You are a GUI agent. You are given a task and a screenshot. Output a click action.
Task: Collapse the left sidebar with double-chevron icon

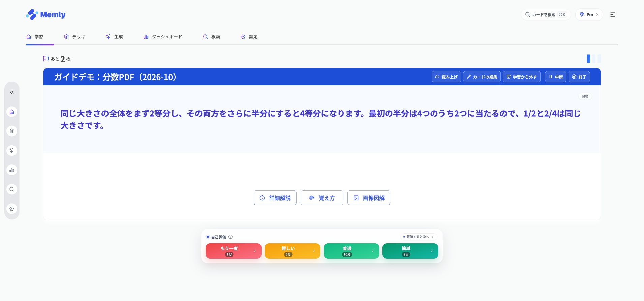(12, 92)
